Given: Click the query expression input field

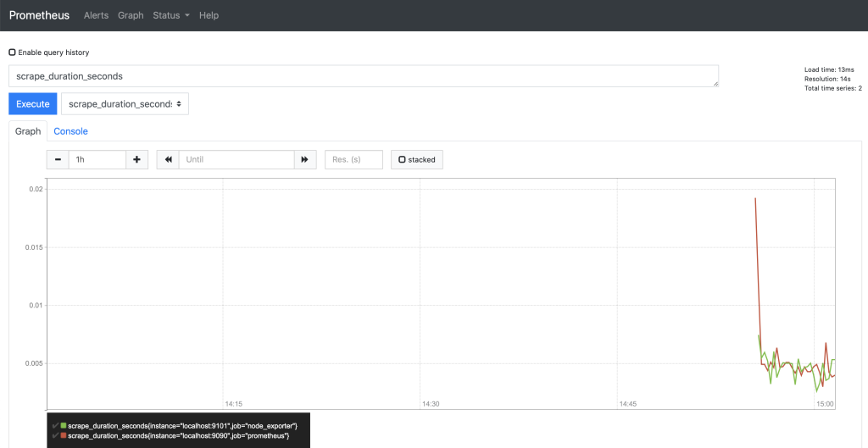Looking at the screenshot, I should point(363,76).
